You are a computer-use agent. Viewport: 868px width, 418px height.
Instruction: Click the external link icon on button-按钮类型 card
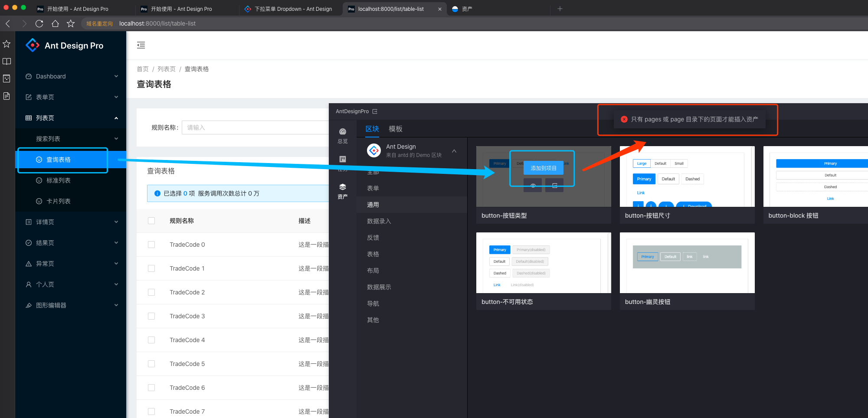point(554,185)
